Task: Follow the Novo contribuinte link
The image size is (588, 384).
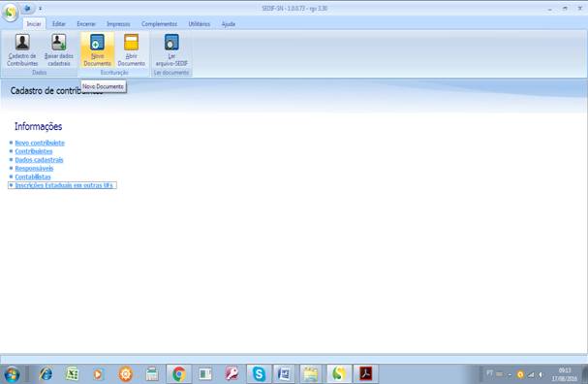Action: click(x=40, y=143)
